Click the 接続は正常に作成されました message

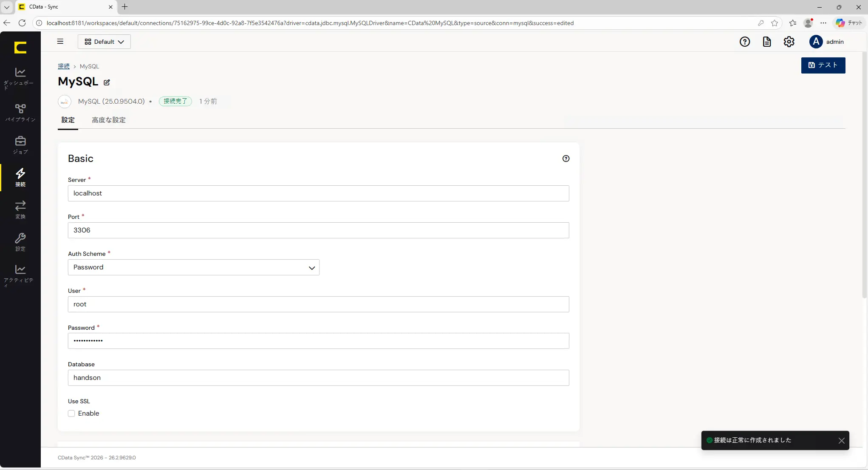(752, 440)
